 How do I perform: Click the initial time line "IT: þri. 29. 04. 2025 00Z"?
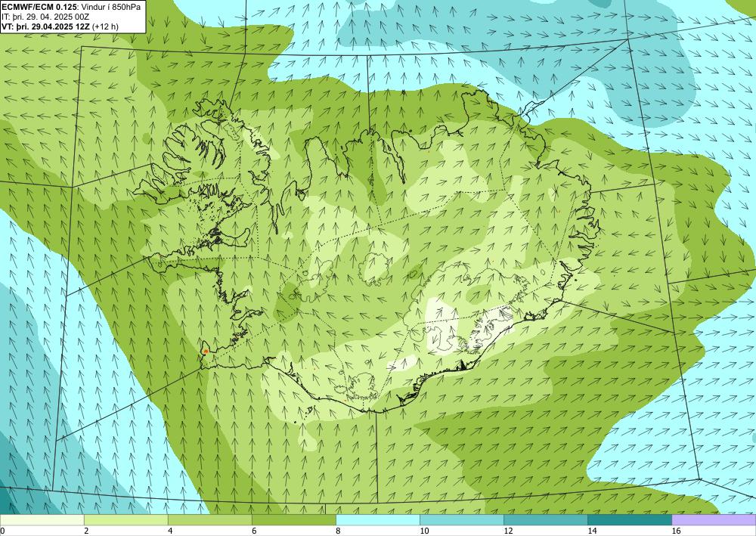(x=45, y=17)
